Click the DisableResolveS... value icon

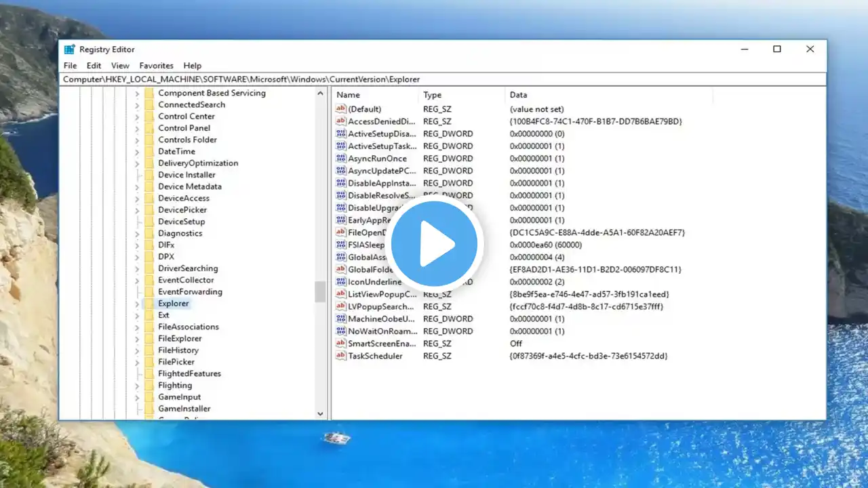[x=341, y=195]
